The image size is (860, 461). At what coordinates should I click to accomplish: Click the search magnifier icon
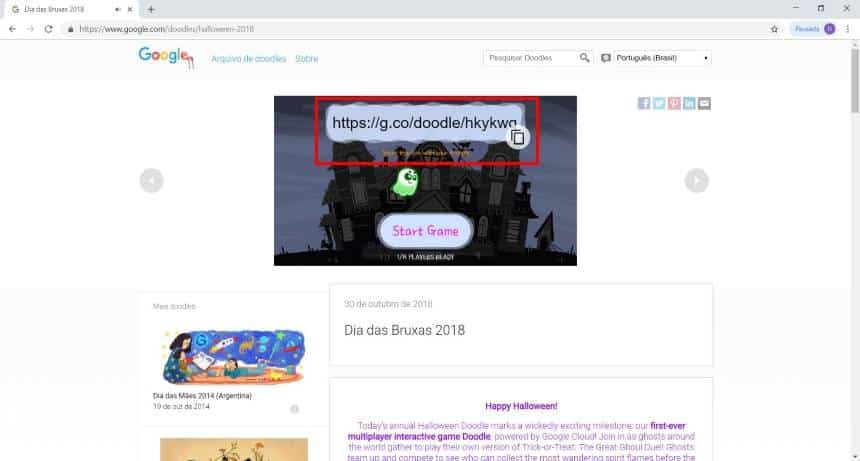(585, 58)
